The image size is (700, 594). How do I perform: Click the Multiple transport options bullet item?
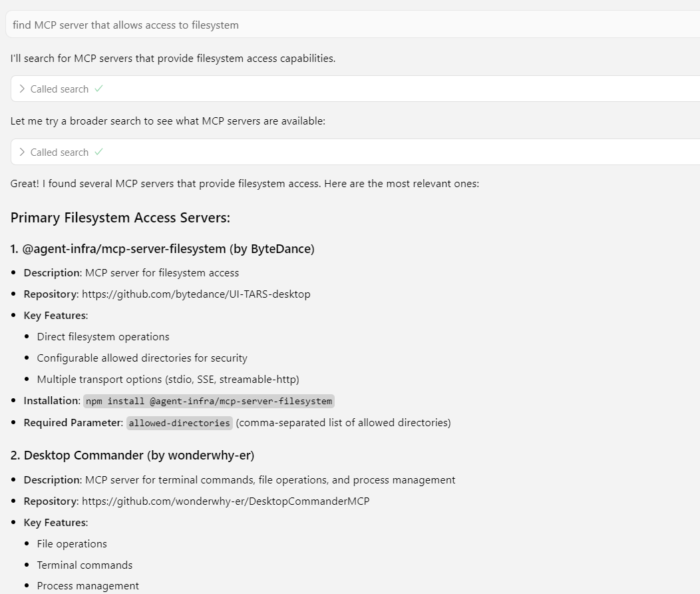168,379
